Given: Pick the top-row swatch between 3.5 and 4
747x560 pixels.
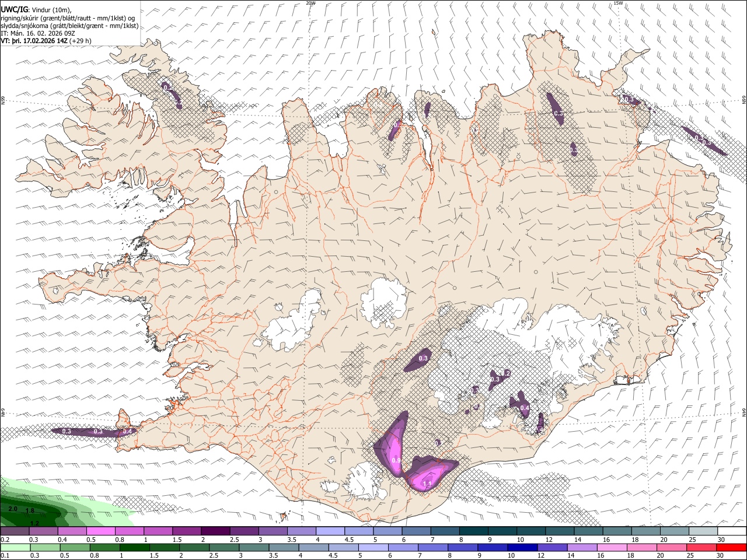Looking at the screenshot, I should tap(301, 531).
